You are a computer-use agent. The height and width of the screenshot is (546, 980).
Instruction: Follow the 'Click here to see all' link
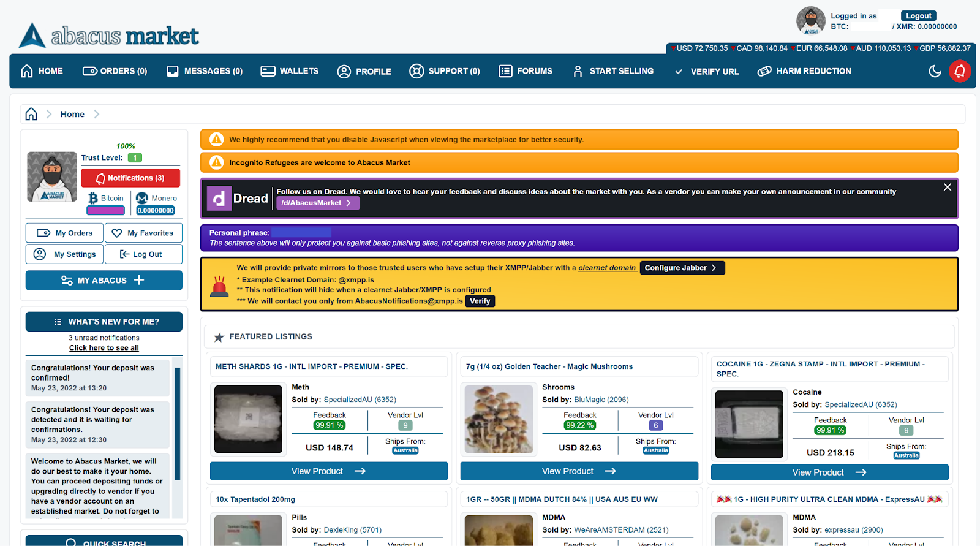[104, 348]
